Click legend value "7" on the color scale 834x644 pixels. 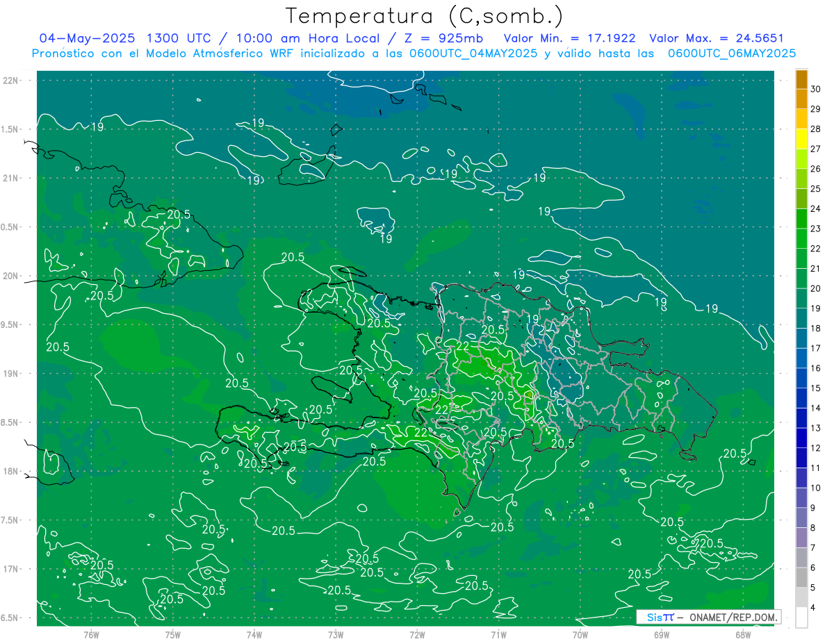point(813,547)
